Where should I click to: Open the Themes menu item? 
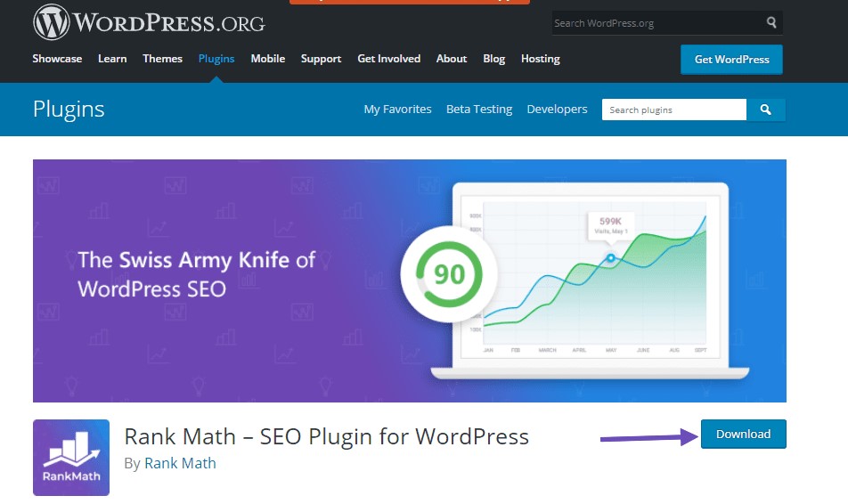[162, 59]
